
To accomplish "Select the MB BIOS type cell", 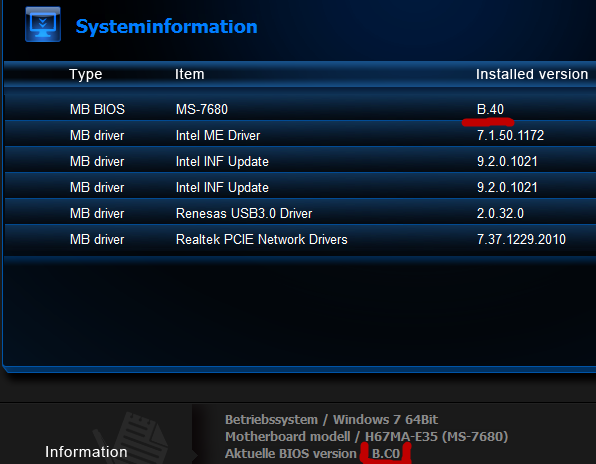I will 97,109.
